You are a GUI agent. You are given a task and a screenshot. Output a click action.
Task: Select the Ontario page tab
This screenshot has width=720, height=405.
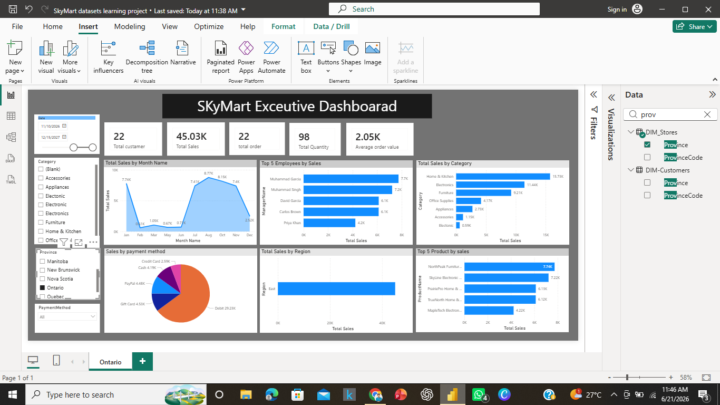click(110, 362)
